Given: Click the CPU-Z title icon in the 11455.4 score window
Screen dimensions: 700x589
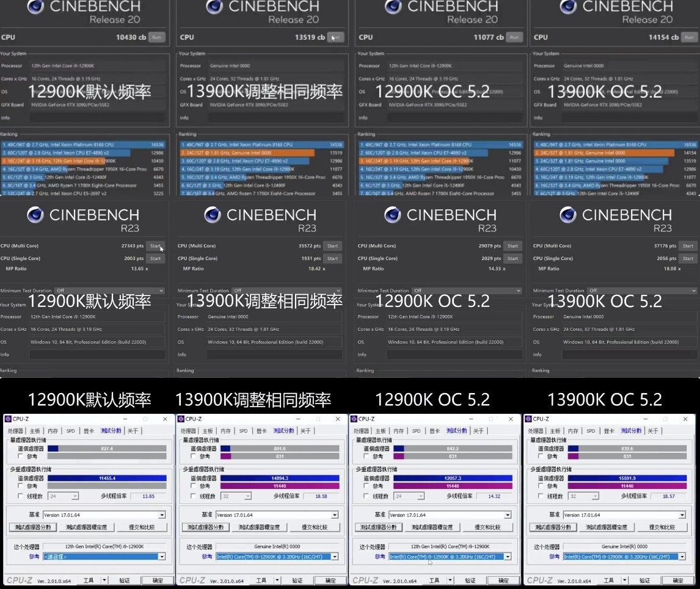Looking at the screenshot, I should (x=7, y=419).
